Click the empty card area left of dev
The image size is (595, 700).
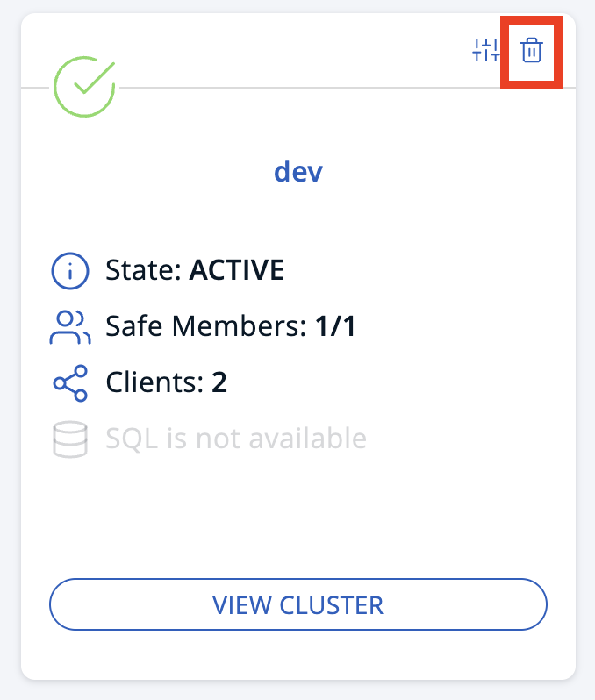pyautogui.click(x=149, y=171)
